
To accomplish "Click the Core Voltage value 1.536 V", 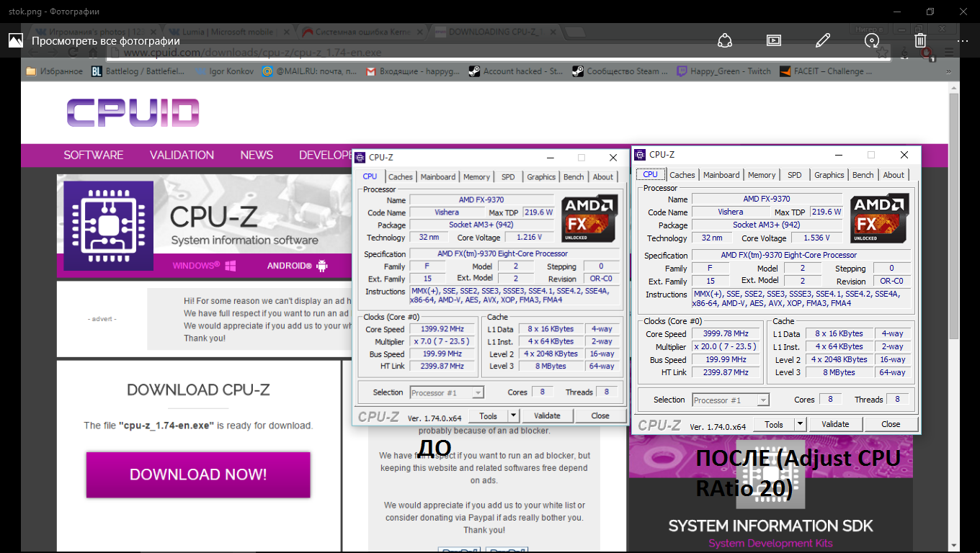I will [816, 238].
